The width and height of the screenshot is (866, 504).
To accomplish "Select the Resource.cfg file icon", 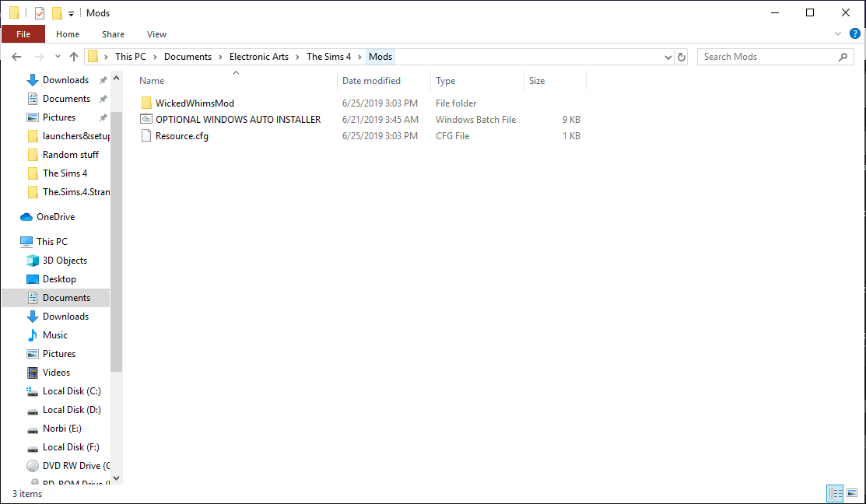I will 146,136.
